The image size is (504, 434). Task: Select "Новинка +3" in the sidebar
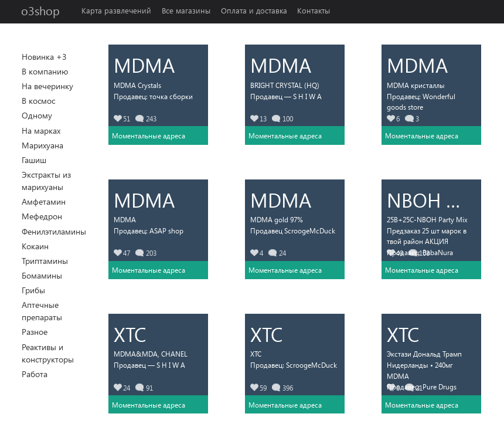(x=44, y=57)
